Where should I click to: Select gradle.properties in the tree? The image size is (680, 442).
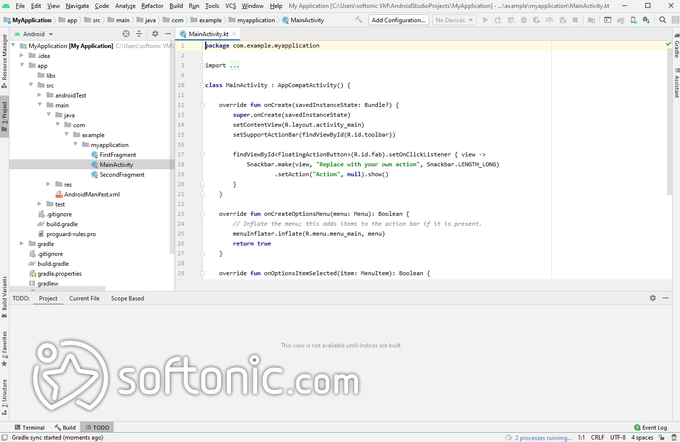59,274
